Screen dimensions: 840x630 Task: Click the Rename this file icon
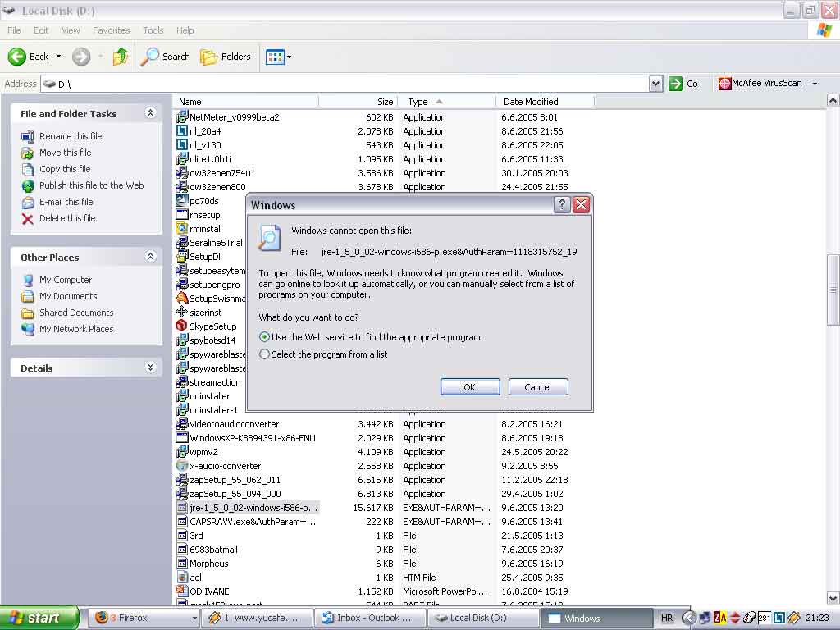[28, 136]
